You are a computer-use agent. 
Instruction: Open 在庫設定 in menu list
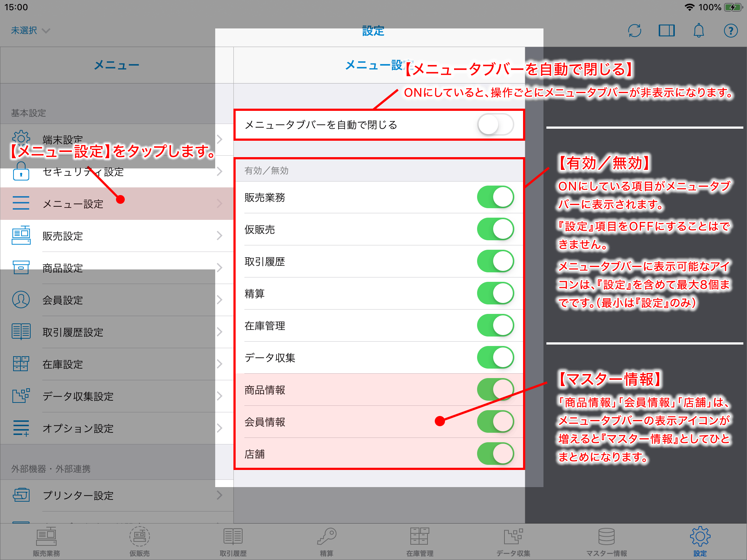pyautogui.click(x=117, y=363)
